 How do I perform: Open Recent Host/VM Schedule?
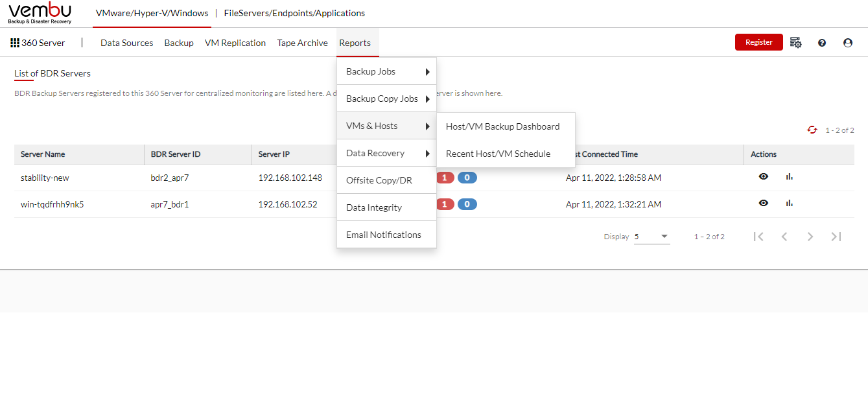coord(506,154)
